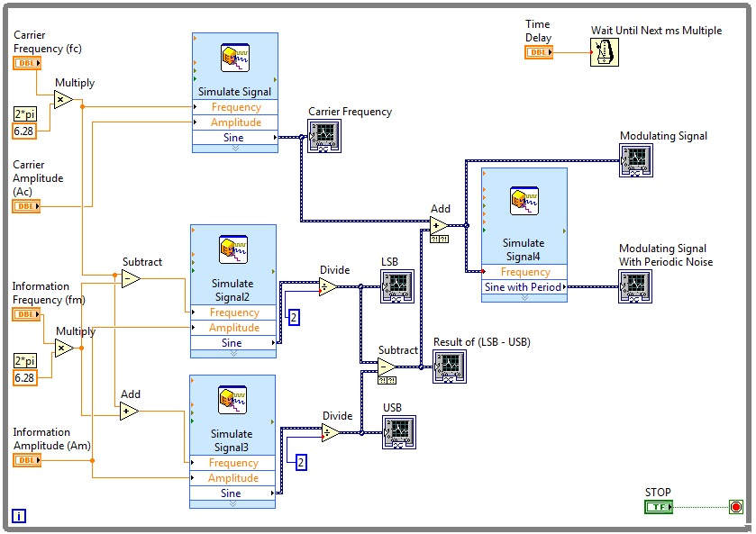
Task: Click the upper Multiply function node
Action: 63,99
